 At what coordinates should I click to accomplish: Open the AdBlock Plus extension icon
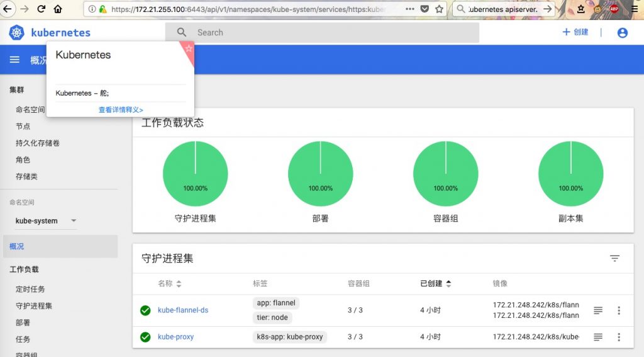614,9
